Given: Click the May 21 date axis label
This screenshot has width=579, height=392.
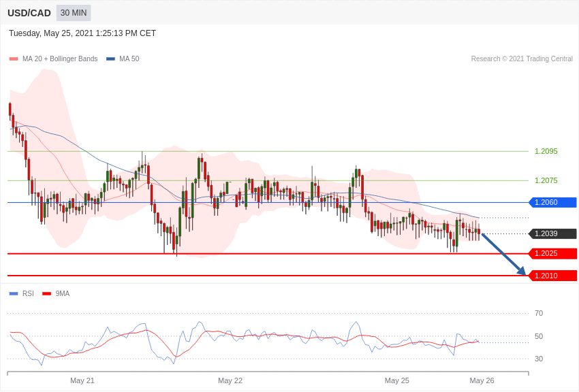Looking at the screenshot, I should pyautogui.click(x=82, y=380).
